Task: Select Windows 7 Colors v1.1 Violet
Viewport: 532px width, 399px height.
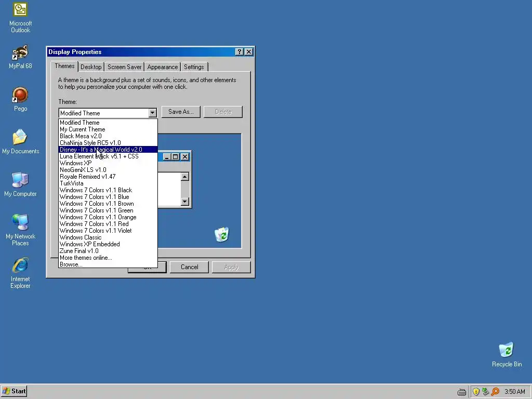Action: [x=108, y=231]
